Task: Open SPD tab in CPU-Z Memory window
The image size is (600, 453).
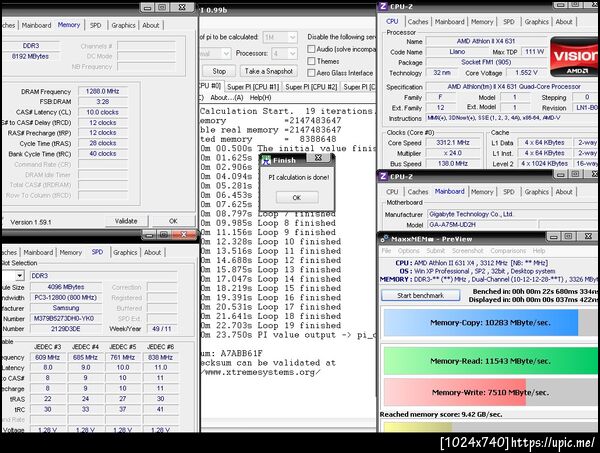Action: (96, 25)
